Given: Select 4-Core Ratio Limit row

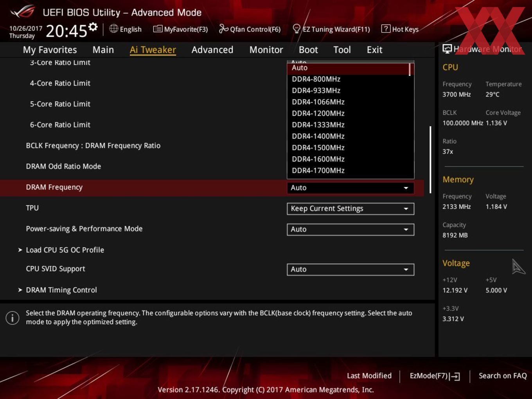Looking at the screenshot, I should click(x=60, y=83).
